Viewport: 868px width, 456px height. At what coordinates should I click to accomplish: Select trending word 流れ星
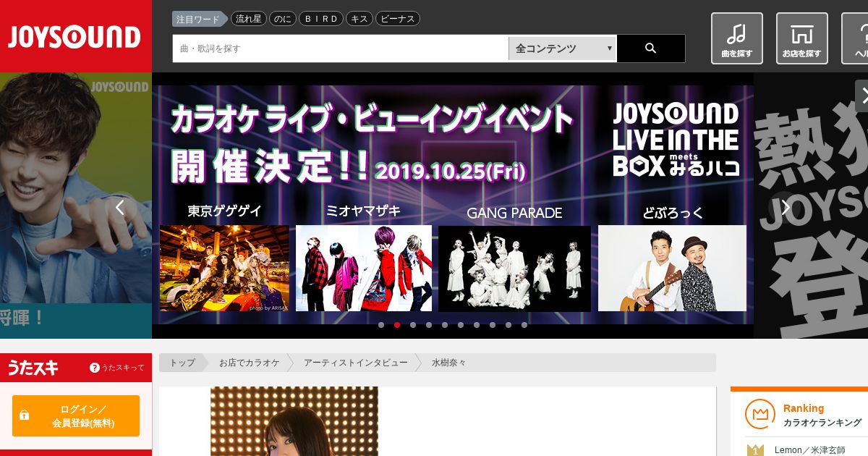249,19
